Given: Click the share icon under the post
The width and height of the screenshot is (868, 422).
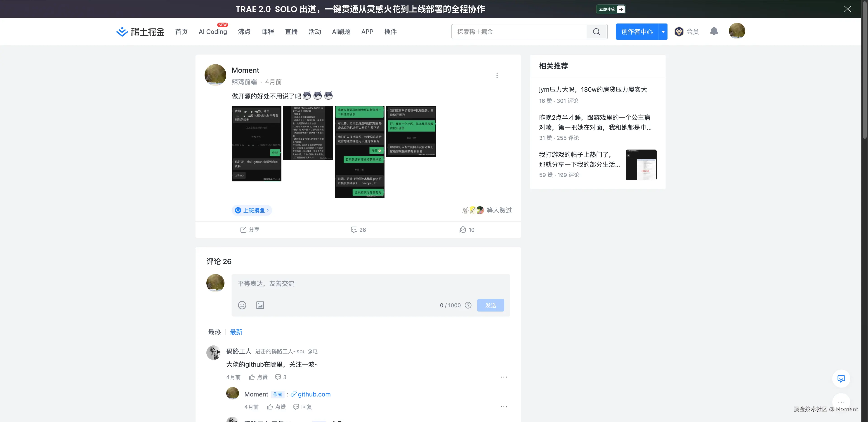Looking at the screenshot, I should 243,230.
